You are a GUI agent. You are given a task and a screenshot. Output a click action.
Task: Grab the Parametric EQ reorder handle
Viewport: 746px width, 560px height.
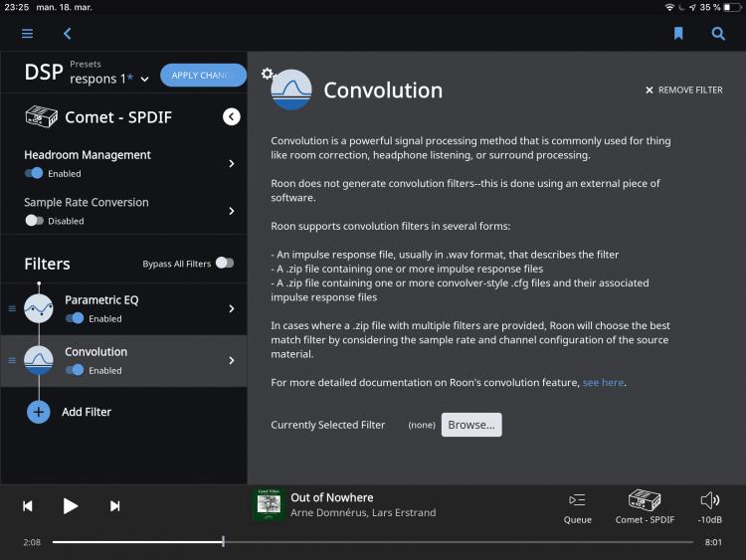(x=12, y=308)
